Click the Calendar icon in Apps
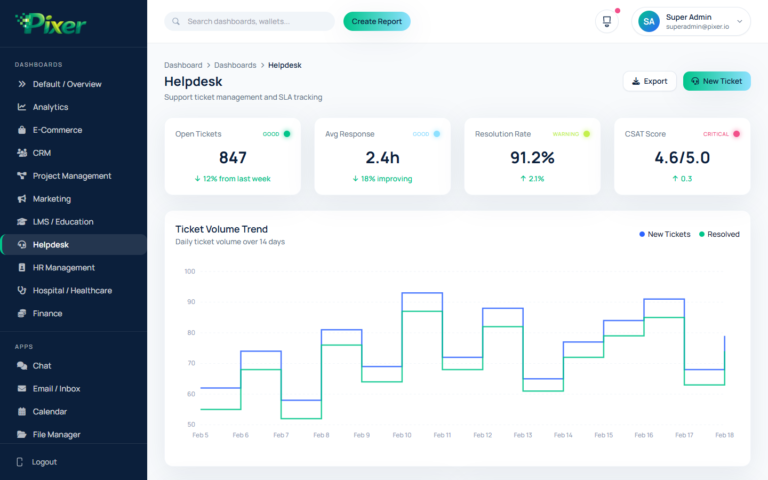Viewport: 768px width, 480px height. pos(22,412)
